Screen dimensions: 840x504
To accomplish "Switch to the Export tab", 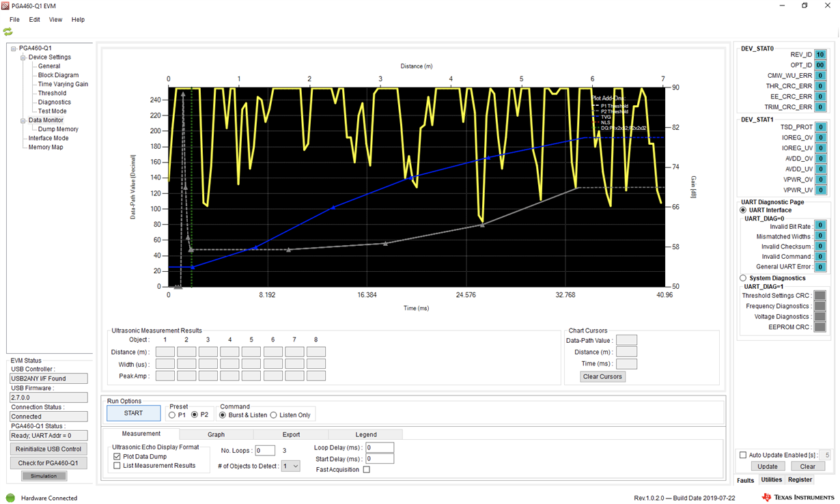I will point(291,434).
